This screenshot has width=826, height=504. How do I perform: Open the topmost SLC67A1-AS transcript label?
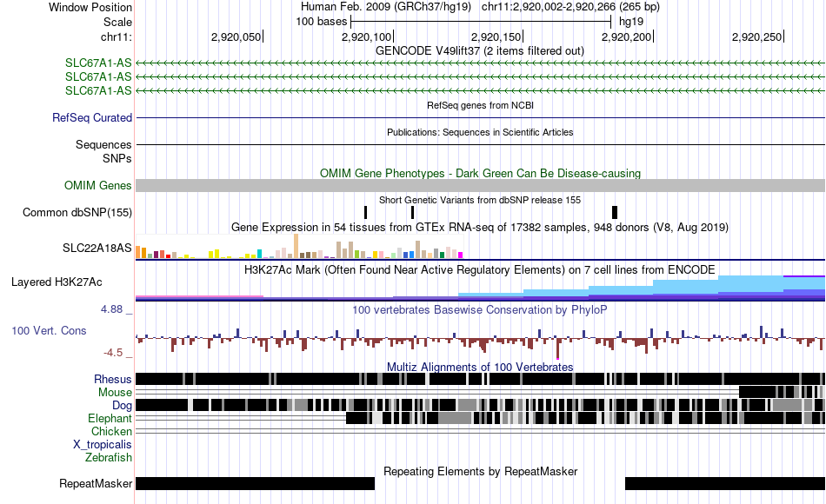click(98, 63)
